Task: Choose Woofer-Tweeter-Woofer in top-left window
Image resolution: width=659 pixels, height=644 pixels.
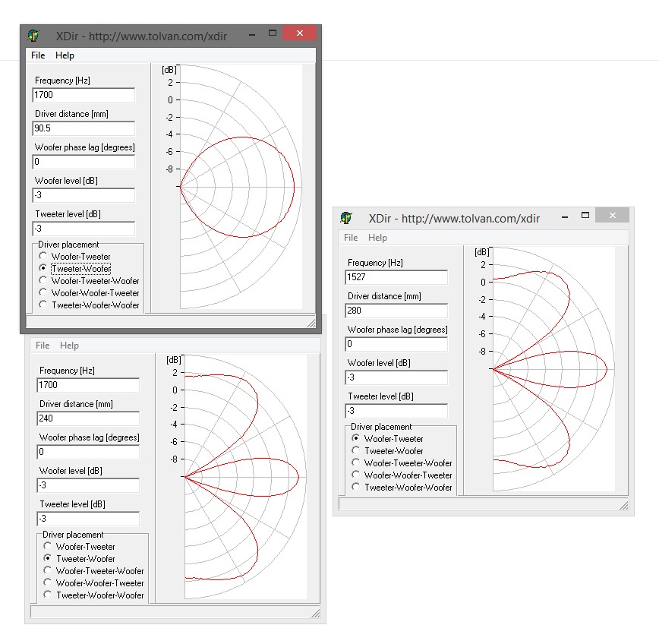Action: [x=89, y=281]
